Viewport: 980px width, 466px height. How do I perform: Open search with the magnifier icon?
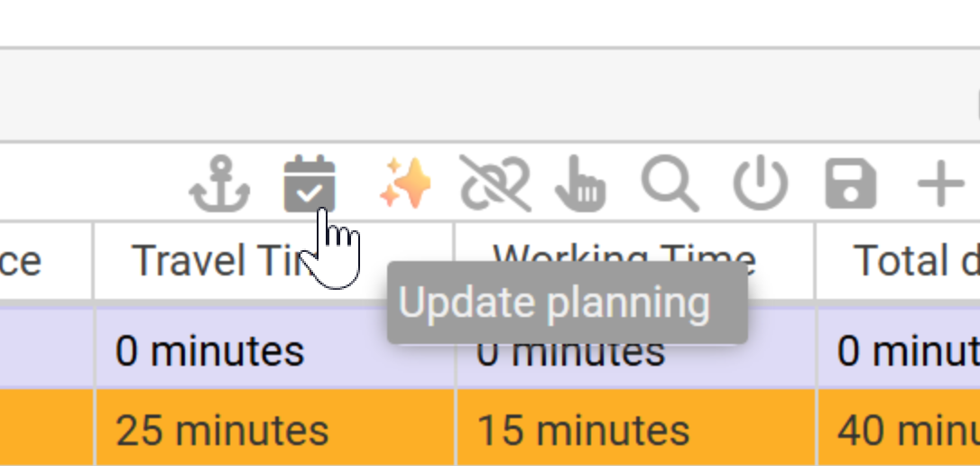670,183
